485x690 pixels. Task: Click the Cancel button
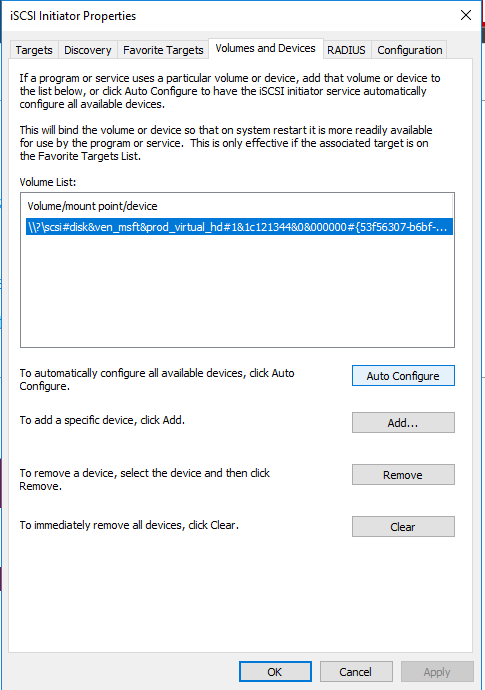tap(356, 672)
